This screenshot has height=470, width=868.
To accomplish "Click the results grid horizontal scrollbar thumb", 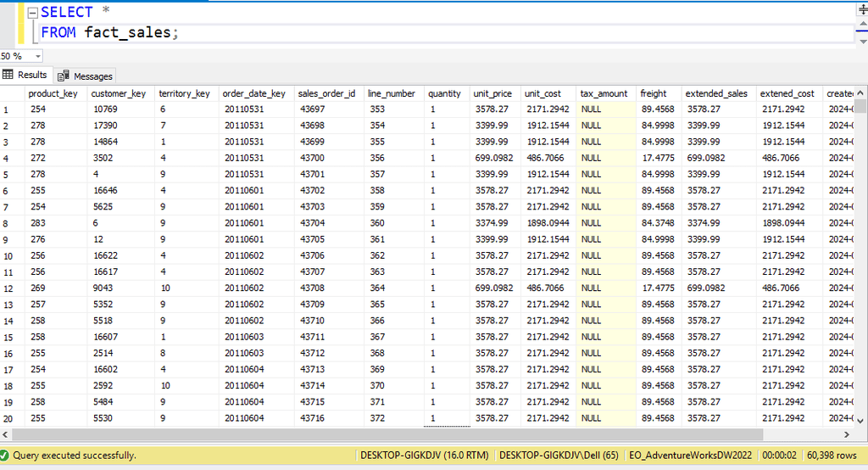I will click(387, 434).
